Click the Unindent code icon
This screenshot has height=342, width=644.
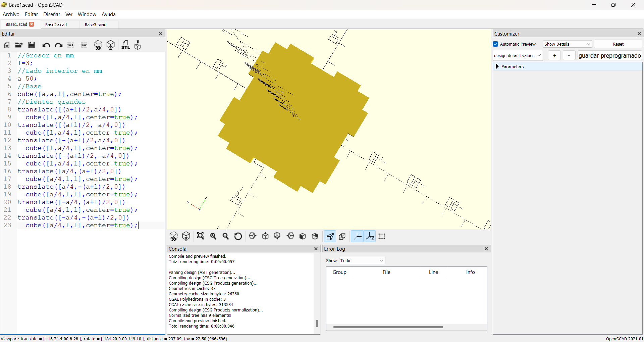pos(71,45)
